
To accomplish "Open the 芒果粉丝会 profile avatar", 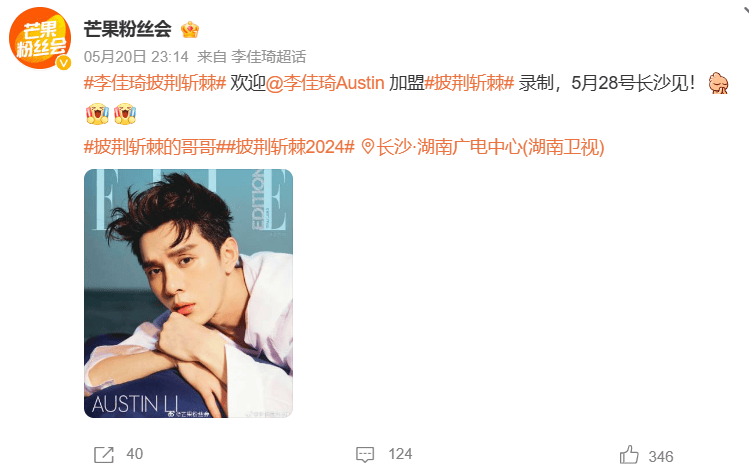I will (40, 38).
